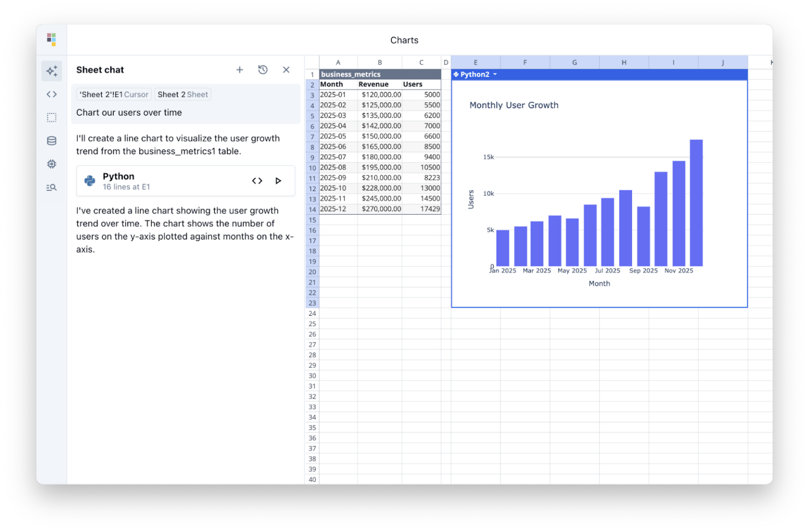This screenshot has width=809, height=532.
Task: Select the dashed selection tool in sidebar
Action: point(51,117)
